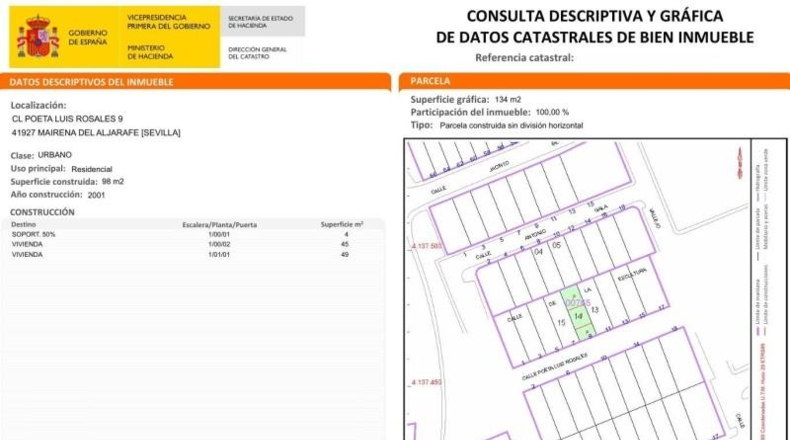790x440 pixels.
Task: Click parcel label '05' on map
Action: click(556, 245)
